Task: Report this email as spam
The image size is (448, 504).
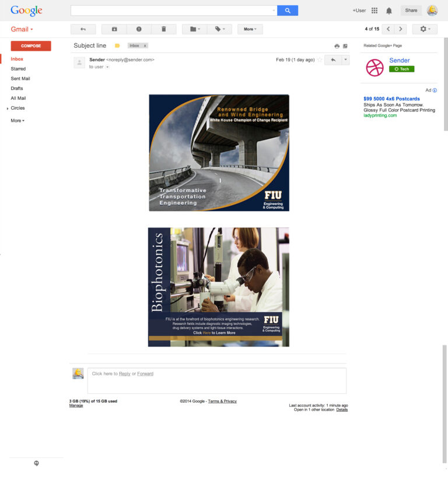Action: pyautogui.click(x=139, y=29)
